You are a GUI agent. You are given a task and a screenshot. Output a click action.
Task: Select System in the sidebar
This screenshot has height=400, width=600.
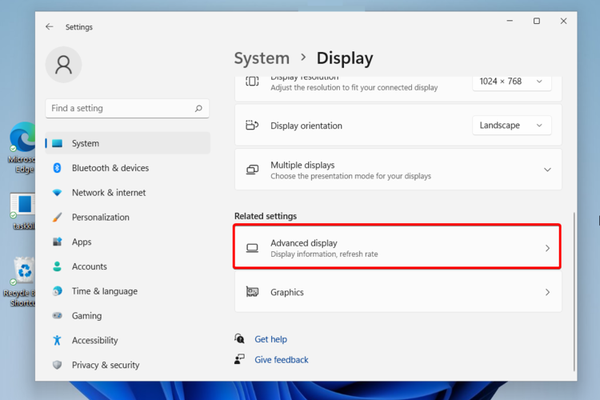click(x=86, y=143)
